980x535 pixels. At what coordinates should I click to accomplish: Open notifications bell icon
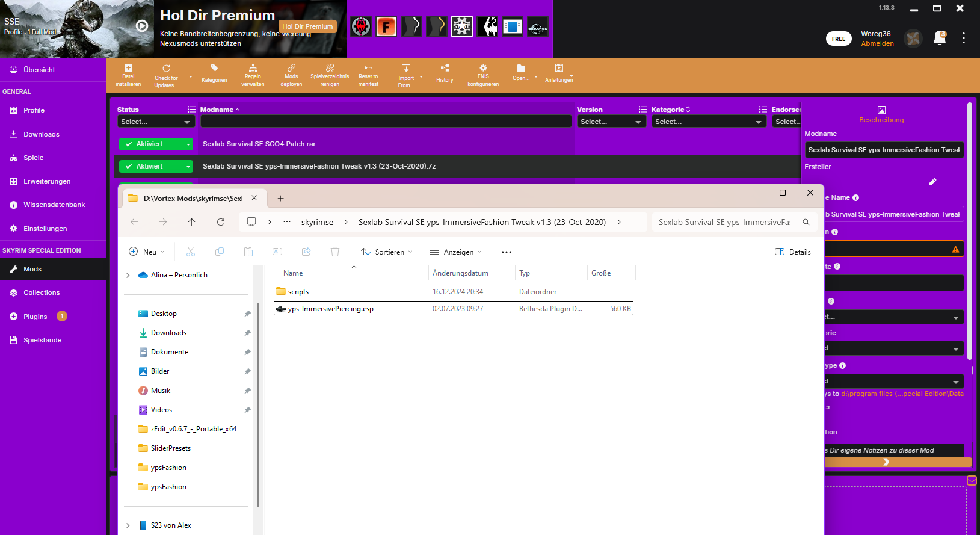(x=939, y=39)
